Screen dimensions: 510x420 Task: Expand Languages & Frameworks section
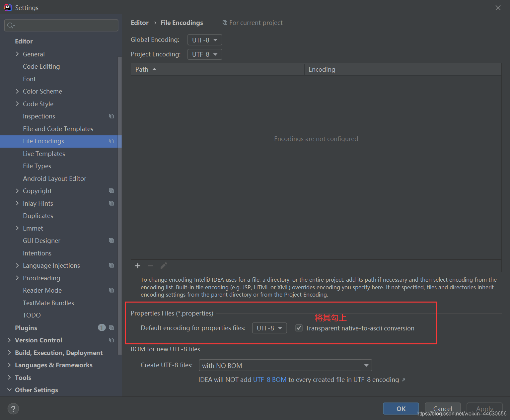click(9, 365)
